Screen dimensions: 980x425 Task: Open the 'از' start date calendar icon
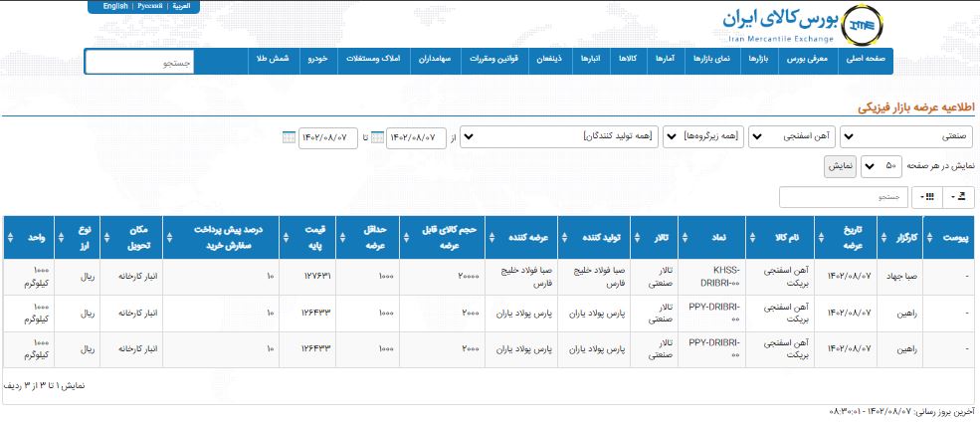377,137
